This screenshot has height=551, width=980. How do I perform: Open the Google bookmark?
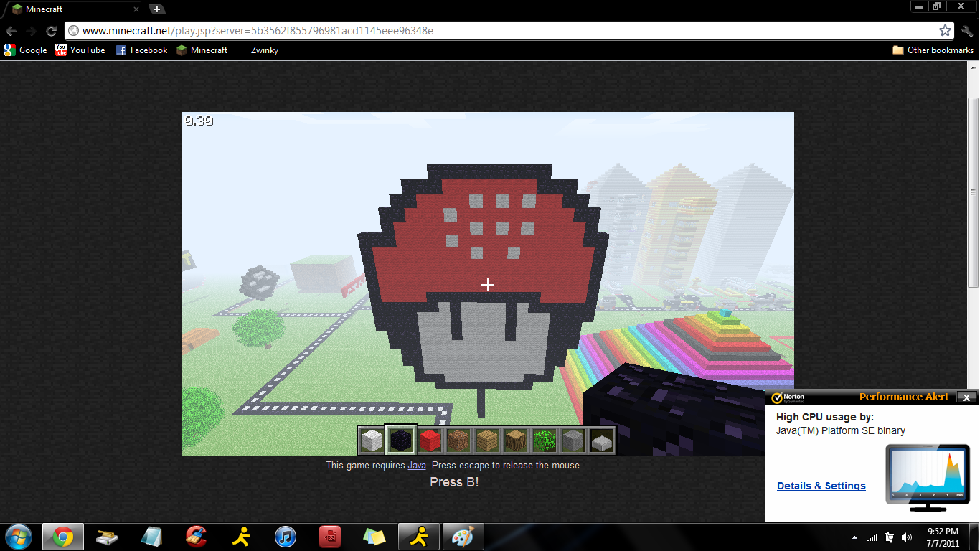click(25, 50)
